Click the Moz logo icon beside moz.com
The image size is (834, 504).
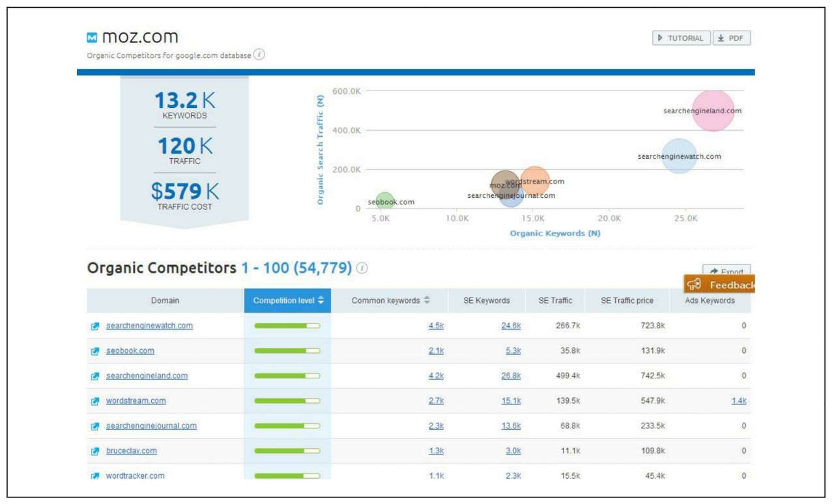92,38
